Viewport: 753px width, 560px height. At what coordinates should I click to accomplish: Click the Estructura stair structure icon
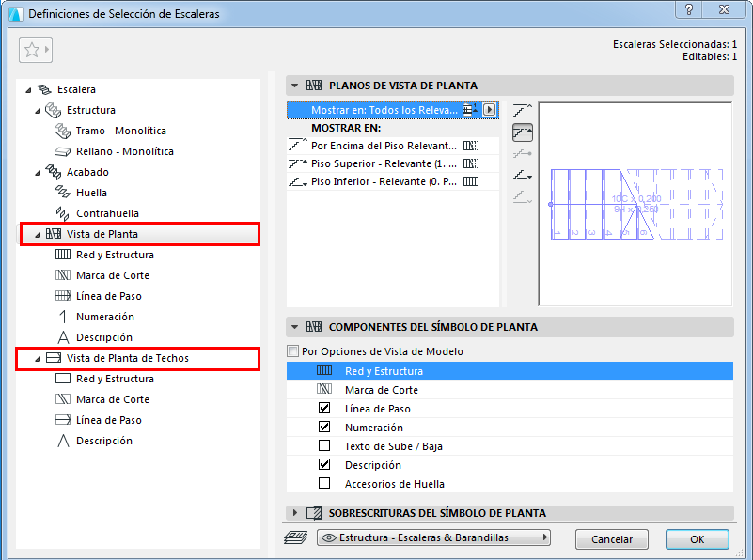53,110
